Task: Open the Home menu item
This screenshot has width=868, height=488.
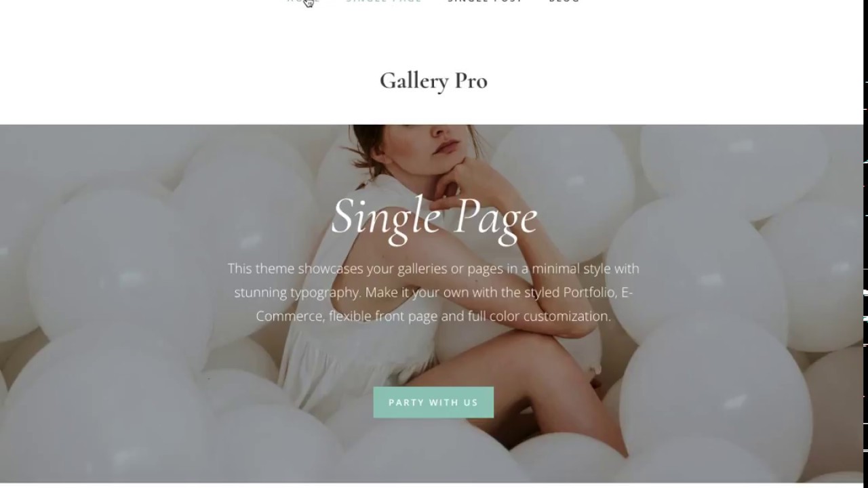Action: pos(302,1)
